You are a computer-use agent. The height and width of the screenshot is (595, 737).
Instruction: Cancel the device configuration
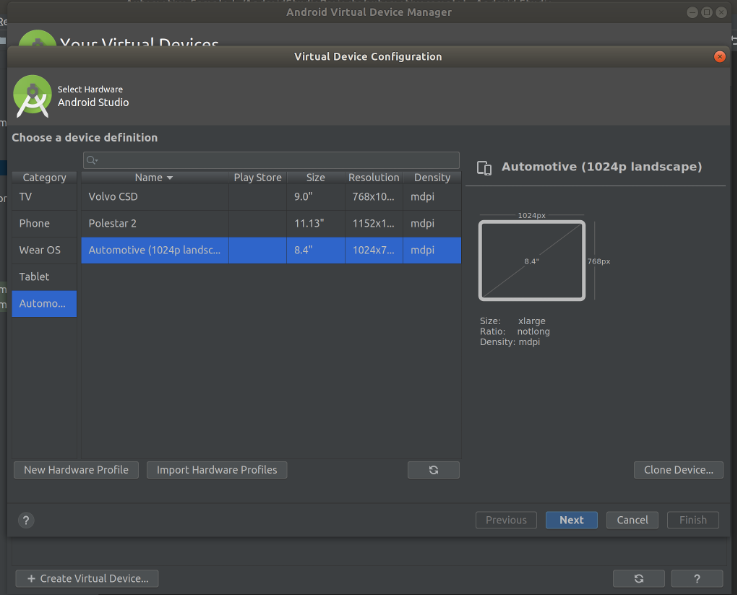pos(632,520)
